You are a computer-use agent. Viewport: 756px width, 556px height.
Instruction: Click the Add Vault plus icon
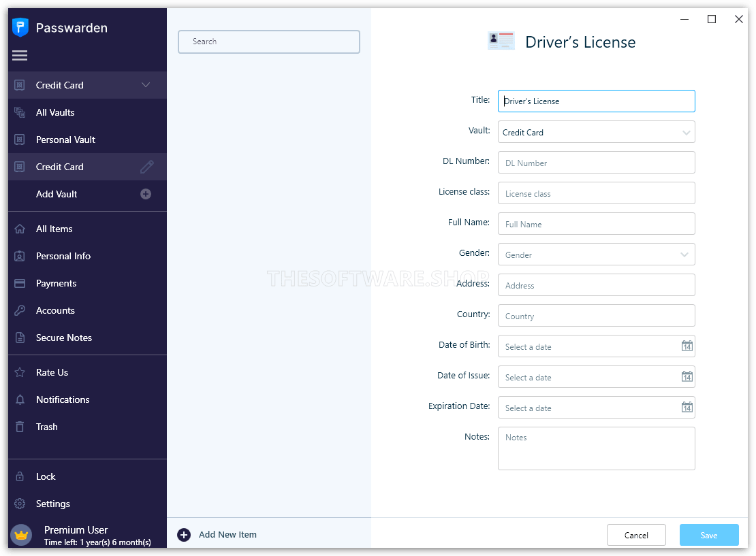[145, 193]
